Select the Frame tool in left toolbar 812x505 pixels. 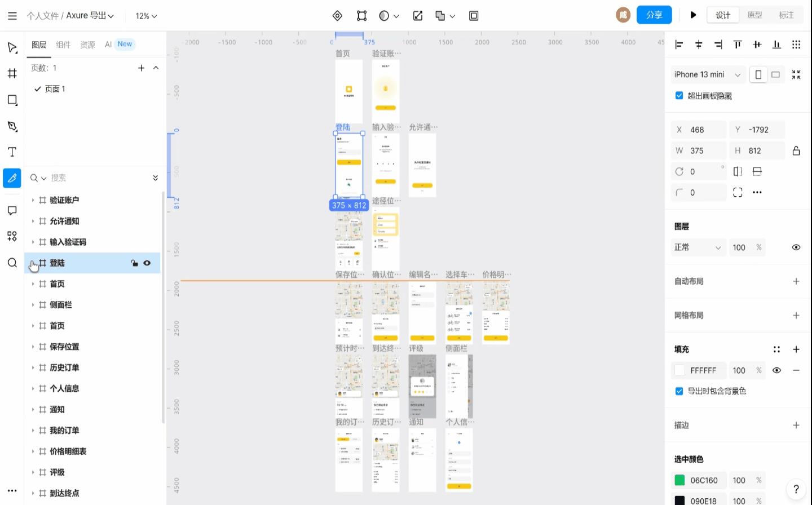coord(12,73)
